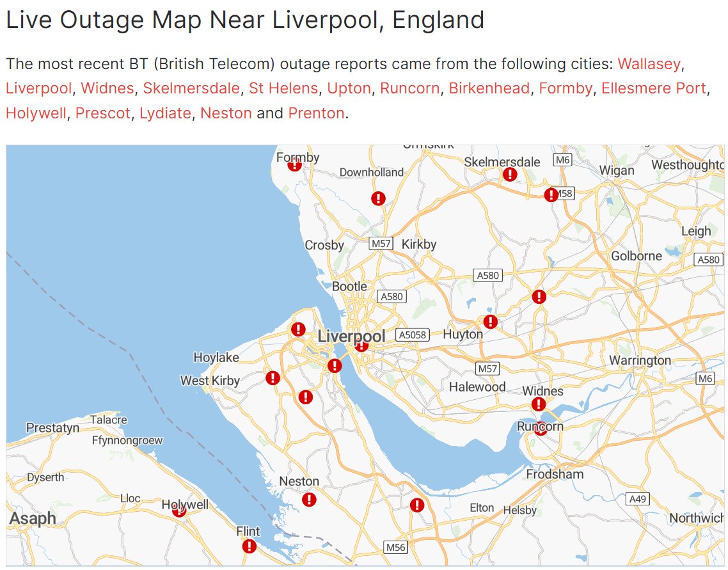Follow the Widnes link in the city list
The width and height of the screenshot is (728, 570).
pyautogui.click(x=107, y=88)
